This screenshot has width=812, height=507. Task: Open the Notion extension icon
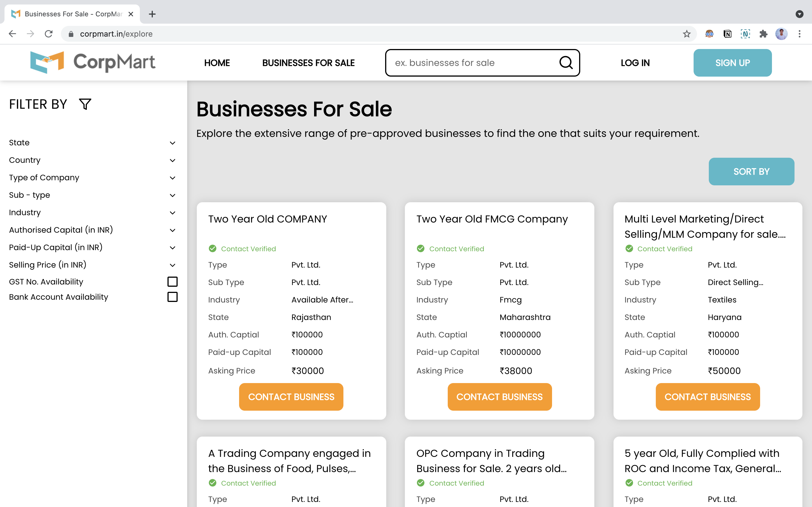[x=727, y=34]
